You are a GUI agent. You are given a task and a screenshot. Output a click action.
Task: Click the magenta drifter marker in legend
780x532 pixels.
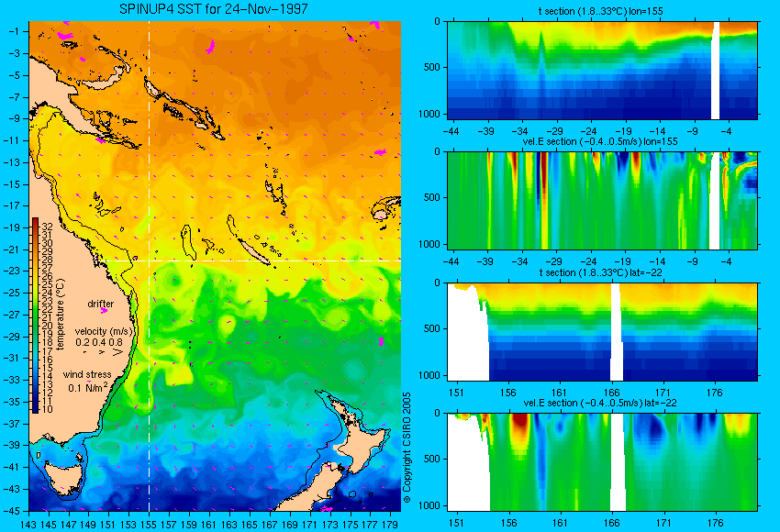coord(104,311)
